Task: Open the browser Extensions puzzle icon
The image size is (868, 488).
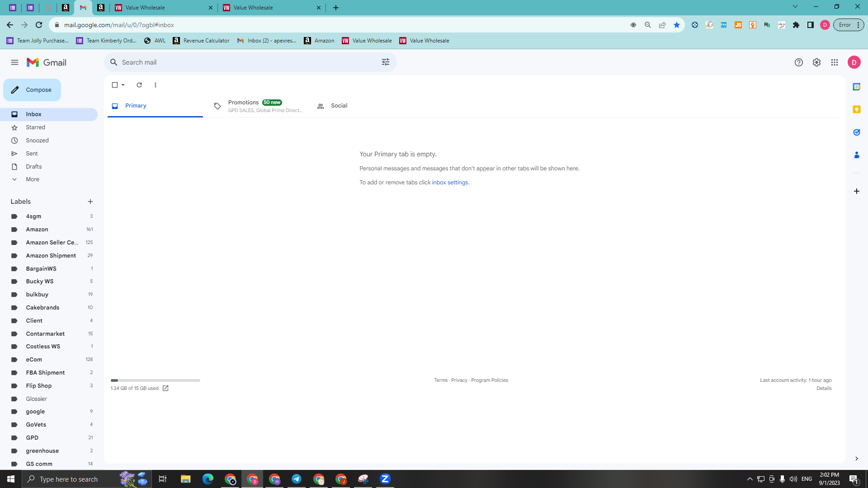Action: pos(796,25)
